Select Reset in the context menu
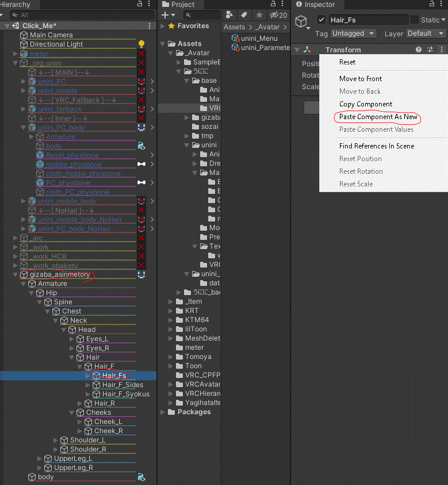This screenshot has height=485, width=448. pyautogui.click(x=347, y=62)
